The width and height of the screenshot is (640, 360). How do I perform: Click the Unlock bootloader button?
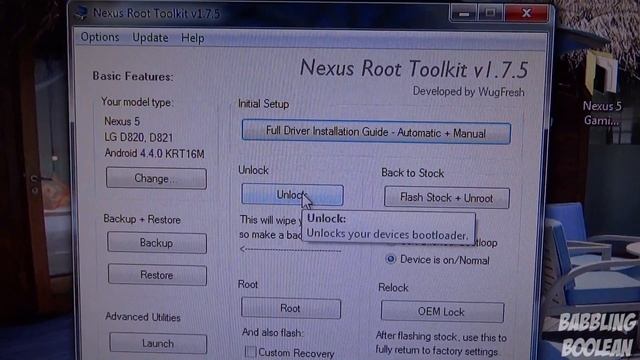click(292, 195)
